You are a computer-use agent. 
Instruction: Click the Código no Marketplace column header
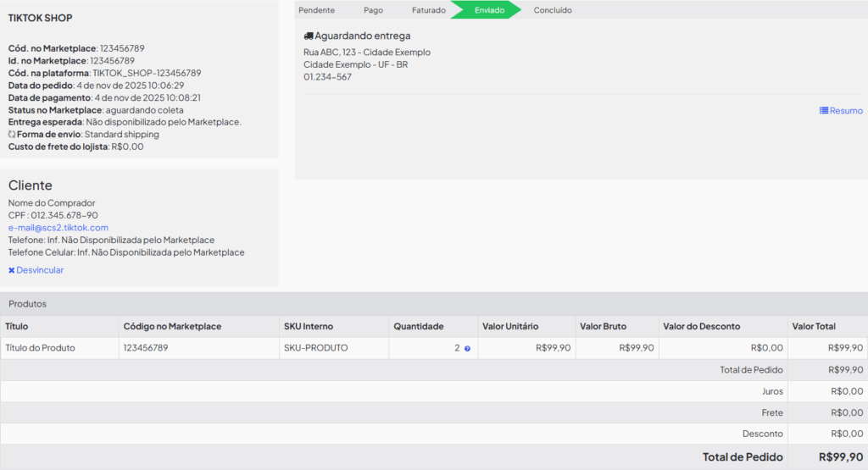(x=172, y=327)
